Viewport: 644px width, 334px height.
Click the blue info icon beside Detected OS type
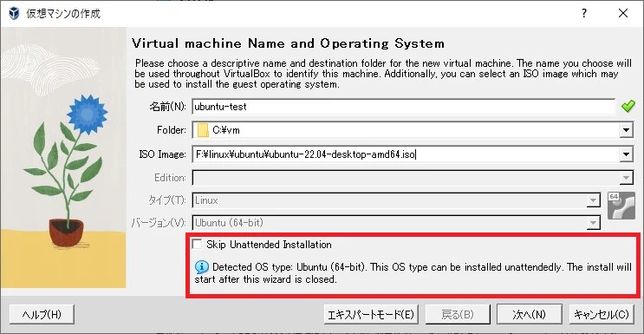[x=202, y=267]
